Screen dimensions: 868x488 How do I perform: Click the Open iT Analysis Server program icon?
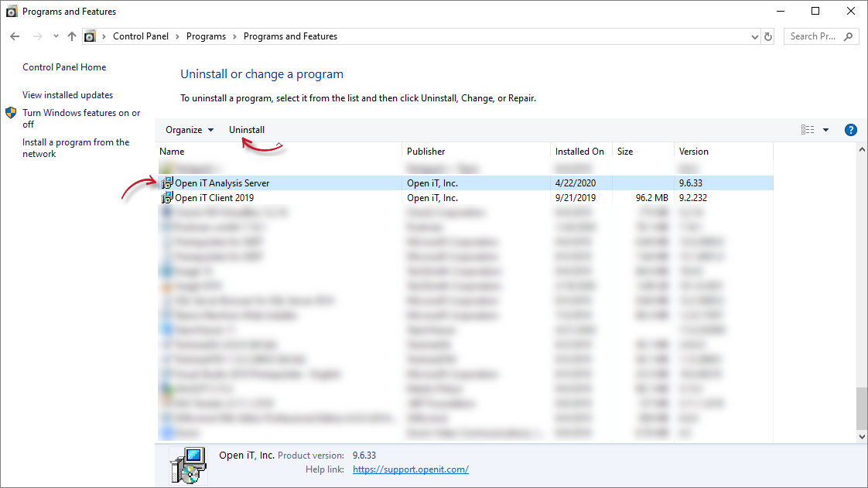(x=166, y=183)
